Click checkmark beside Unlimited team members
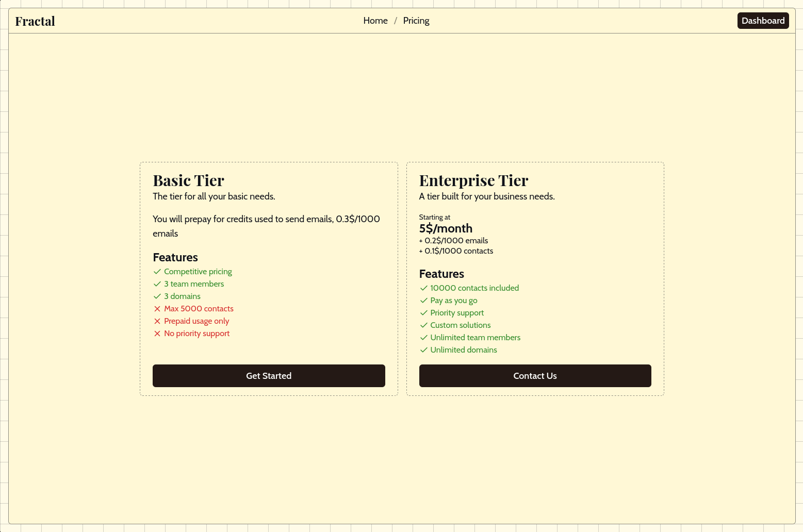Screen dimensions: 803x532 (x=424, y=338)
